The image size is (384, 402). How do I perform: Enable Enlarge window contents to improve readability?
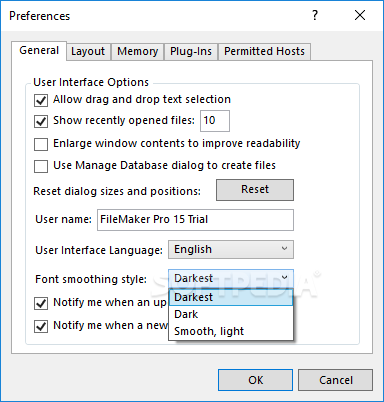coord(41,144)
